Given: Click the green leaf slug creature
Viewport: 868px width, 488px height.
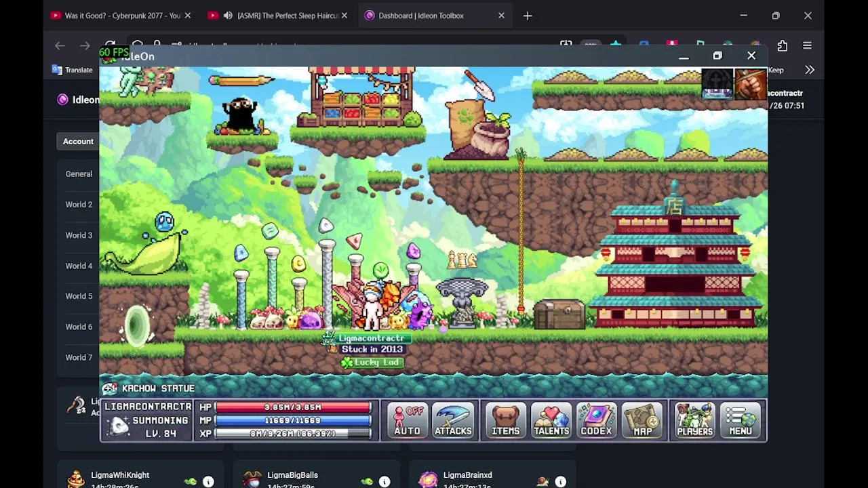Looking at the screenshot, I should pyautogui.click(x=144, y=255).
